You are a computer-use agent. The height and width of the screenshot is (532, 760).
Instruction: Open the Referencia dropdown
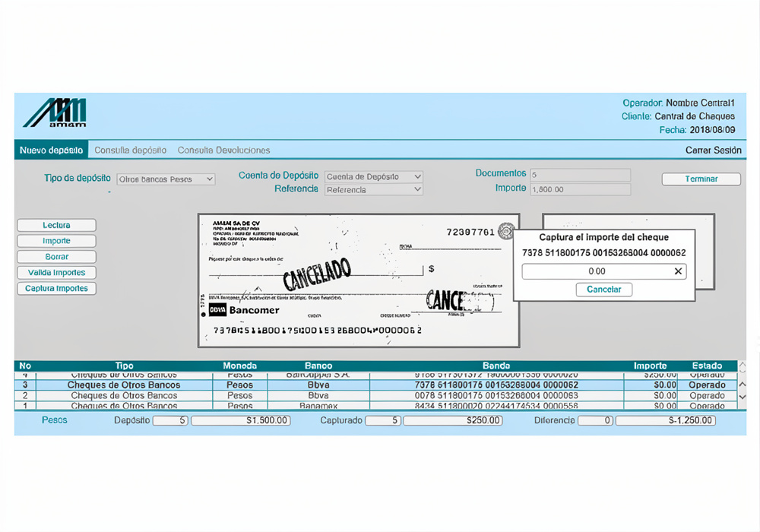coord(374,190)
